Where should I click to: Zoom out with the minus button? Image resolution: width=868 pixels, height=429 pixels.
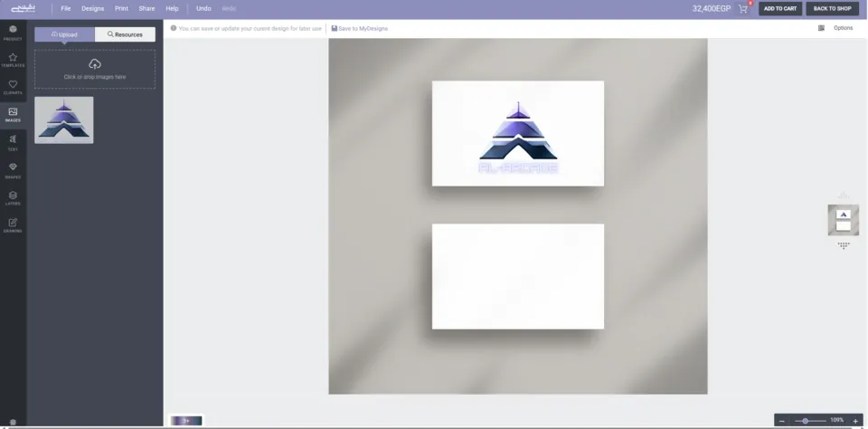[x=781, y=421]
